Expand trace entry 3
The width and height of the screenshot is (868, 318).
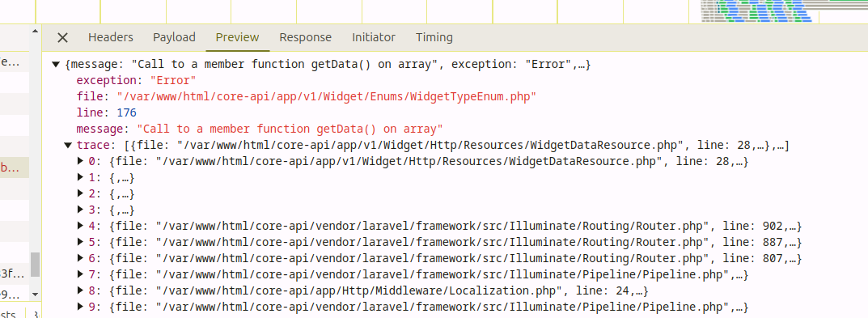pos(82,210)
